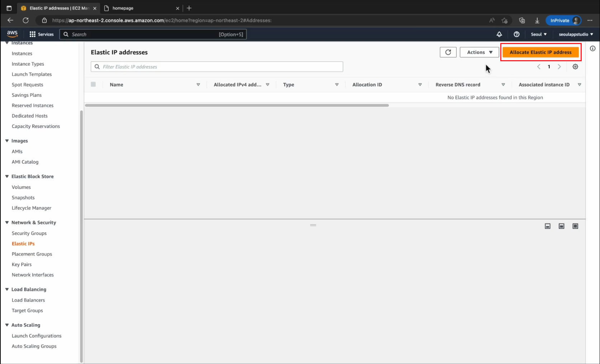Maximize the details split panel
This screenshot has height=364, width=600.
[x=575, y=226]
